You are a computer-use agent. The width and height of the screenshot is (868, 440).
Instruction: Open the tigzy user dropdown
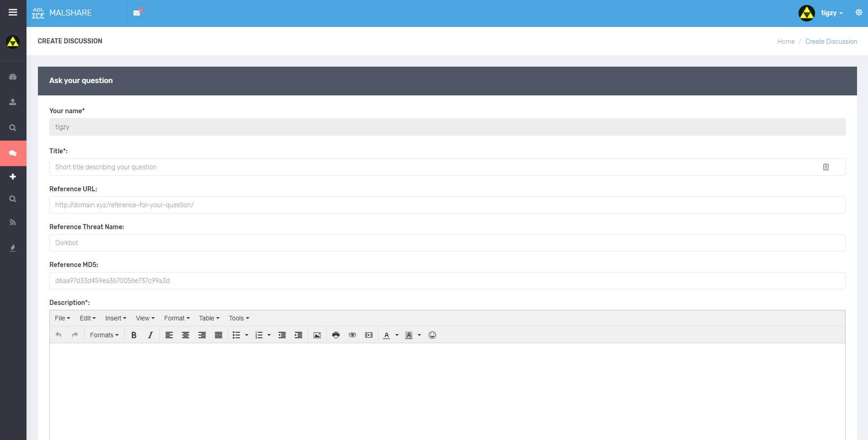tap(831, 13)
